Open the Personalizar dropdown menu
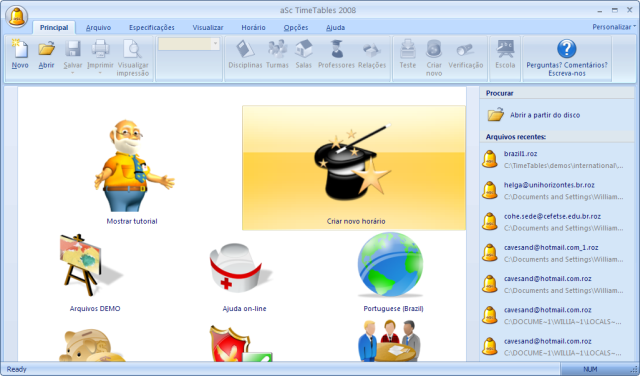 (x=613, y=27)
